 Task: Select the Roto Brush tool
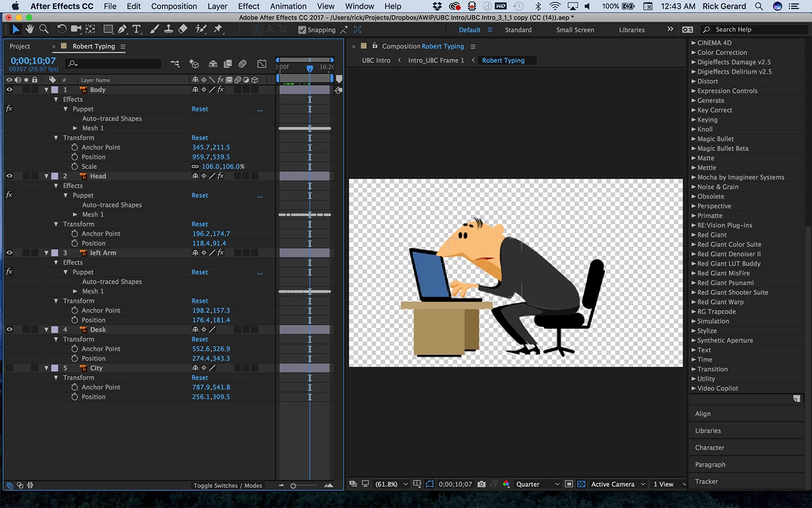pos(200,29)
